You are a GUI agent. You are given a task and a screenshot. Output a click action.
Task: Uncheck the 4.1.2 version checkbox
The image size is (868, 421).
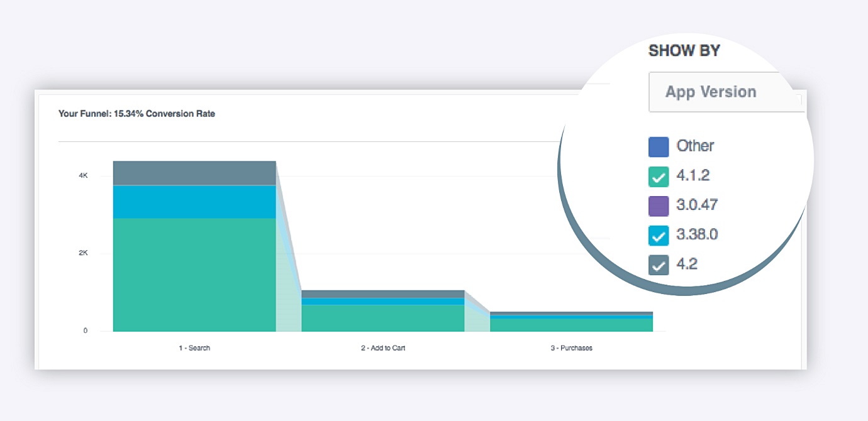(x=659, y=177)
